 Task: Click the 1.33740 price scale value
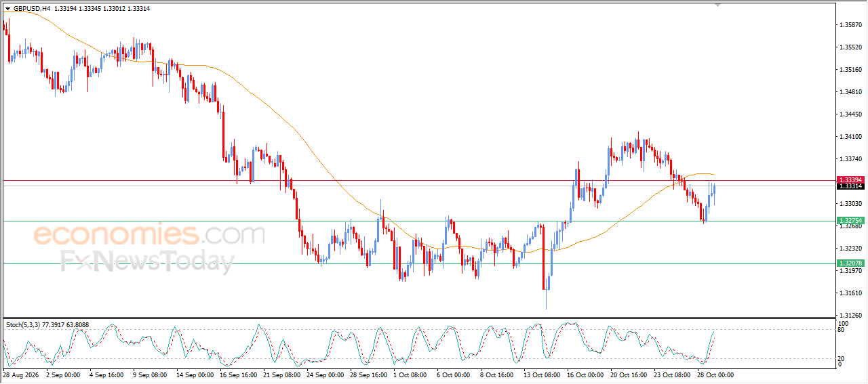pos(850,159)
